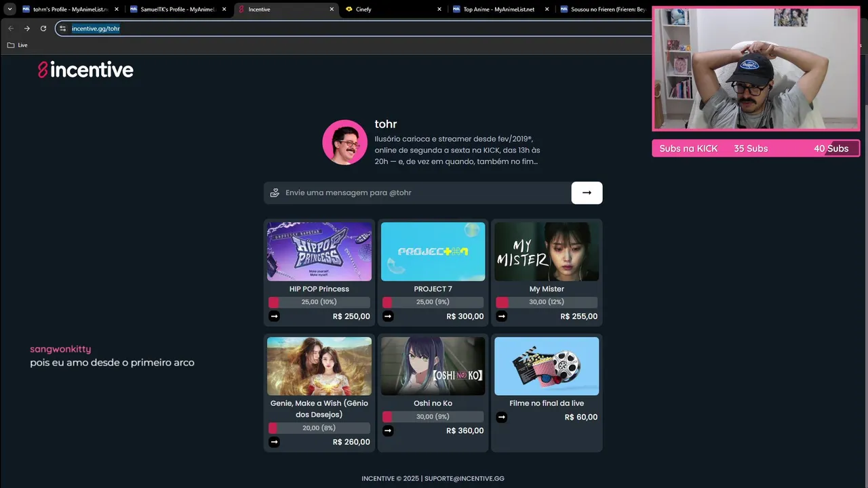Send message with white arrow button
Screen dimensions: 868x488
point(587,192)
